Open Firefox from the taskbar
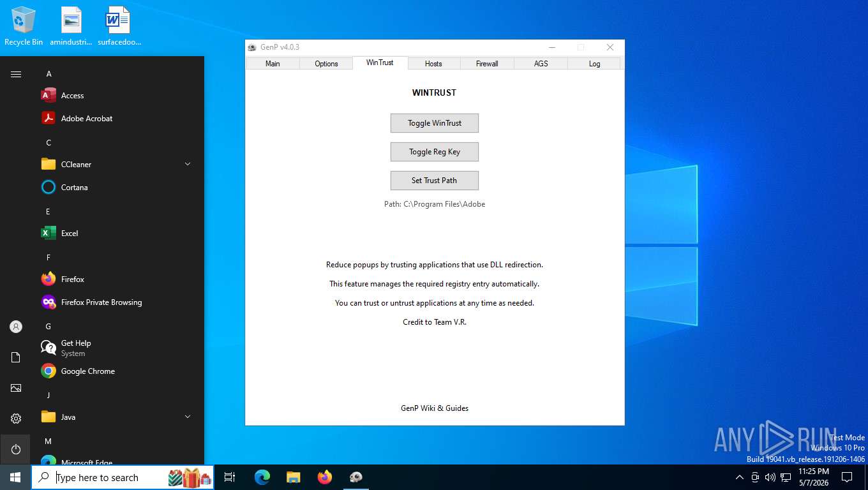This screenshot has width=868, height=490. coord(325,477)
